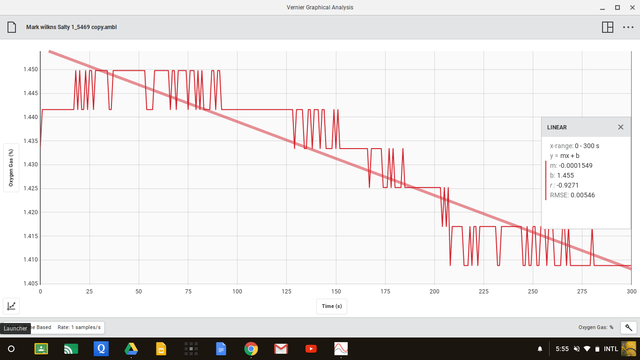The width and height of the screenshot is (640, 360).
Task: Open the file menu document icon
Action: click(11, 27)
